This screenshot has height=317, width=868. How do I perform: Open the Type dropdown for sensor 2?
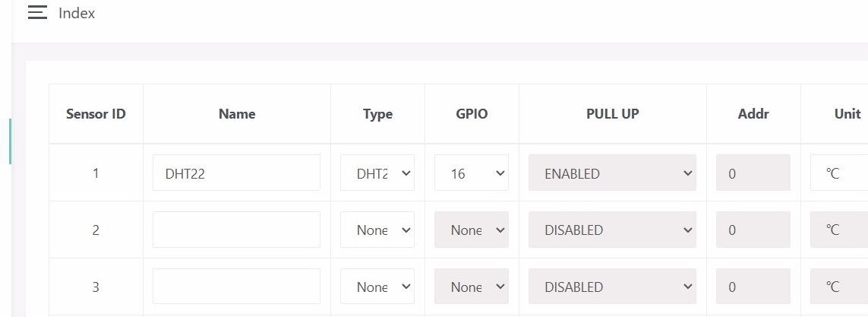[377, 230]
